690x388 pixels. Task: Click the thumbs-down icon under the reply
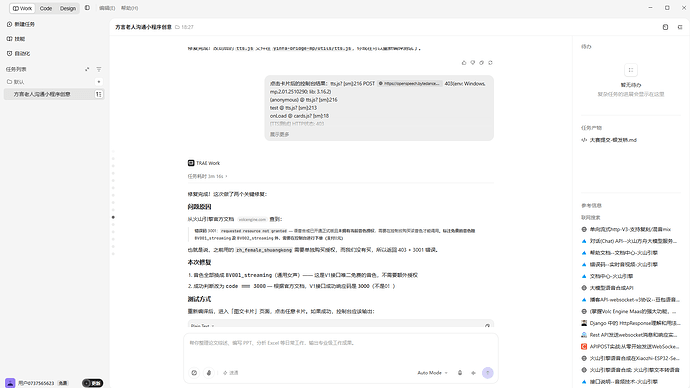(x=473, y=62)
